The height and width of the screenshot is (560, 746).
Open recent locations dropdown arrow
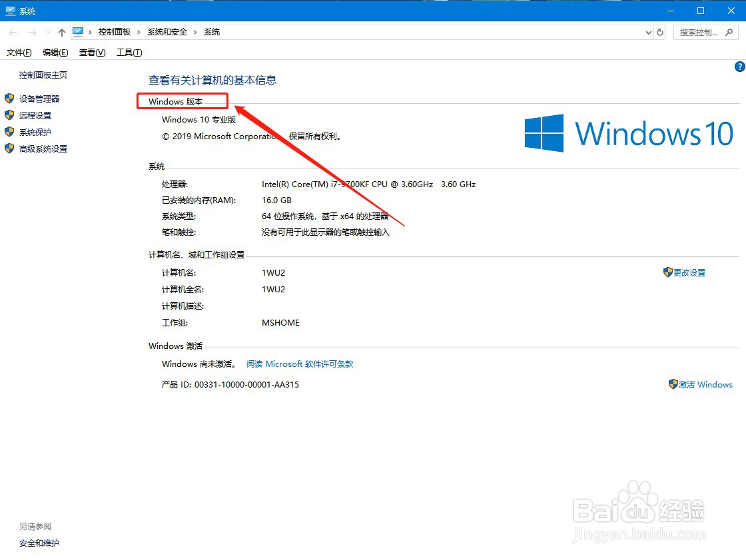click(48, 33)
